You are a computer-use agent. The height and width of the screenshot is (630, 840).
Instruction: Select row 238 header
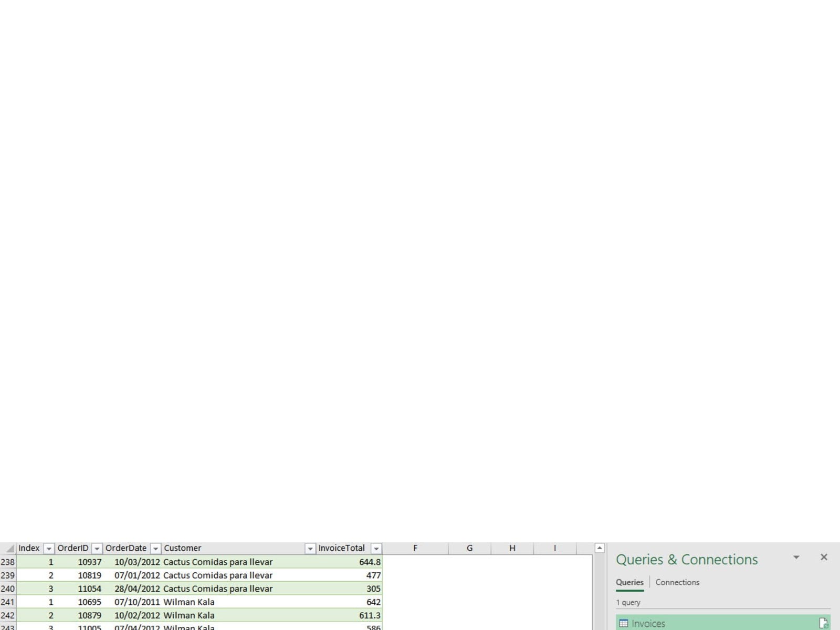pyautogui.click(x=8, y=562)
